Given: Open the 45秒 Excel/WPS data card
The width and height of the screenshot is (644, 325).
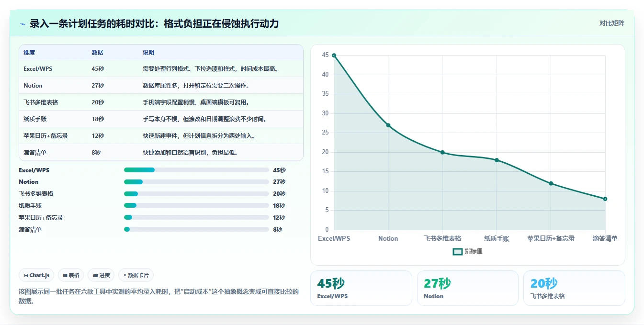Looking at the screenshot, I should point(361,288).
